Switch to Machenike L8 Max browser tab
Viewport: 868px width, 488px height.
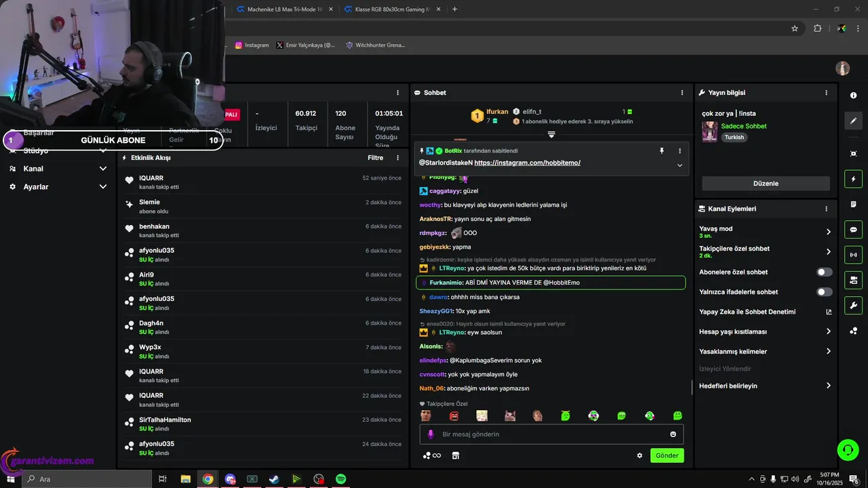283,9
